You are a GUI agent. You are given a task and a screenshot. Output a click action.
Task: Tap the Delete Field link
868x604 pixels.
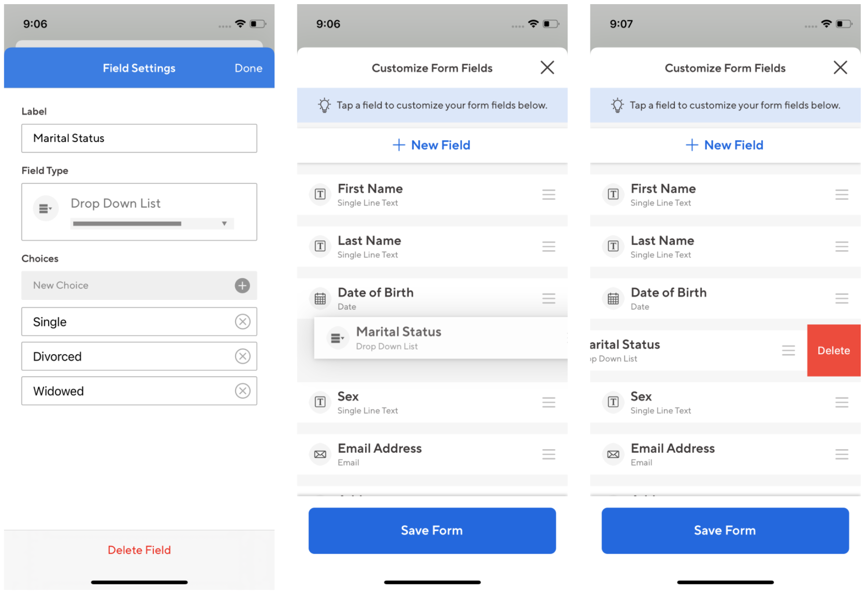click(x=139, y=550)
